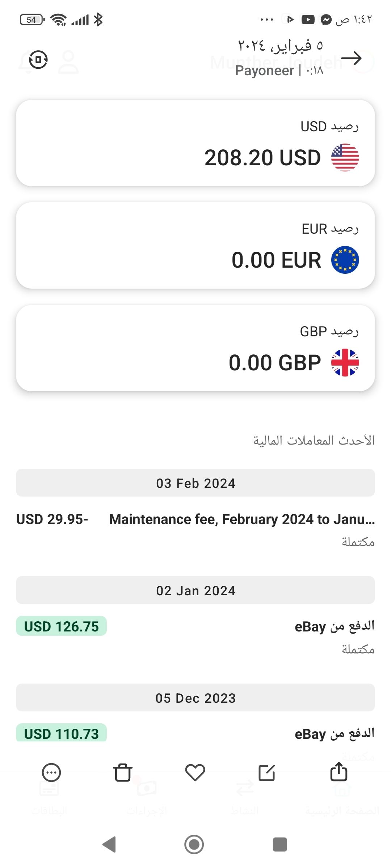Tap the US flag icon

[x=345, y=157]
